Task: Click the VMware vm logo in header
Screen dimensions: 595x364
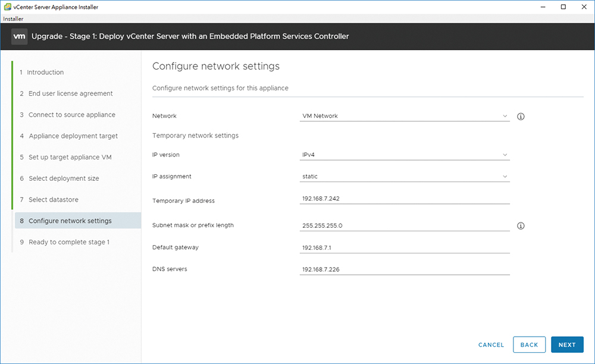Action: 20,36
